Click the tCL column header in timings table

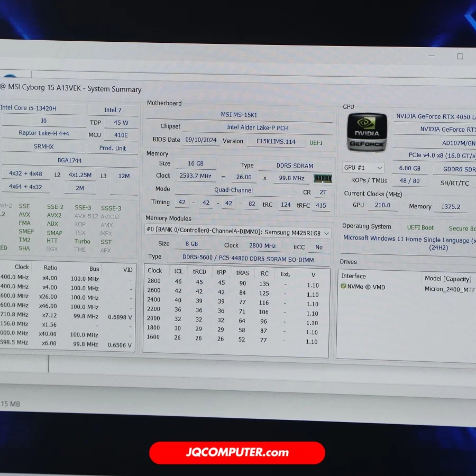(178, 271)
